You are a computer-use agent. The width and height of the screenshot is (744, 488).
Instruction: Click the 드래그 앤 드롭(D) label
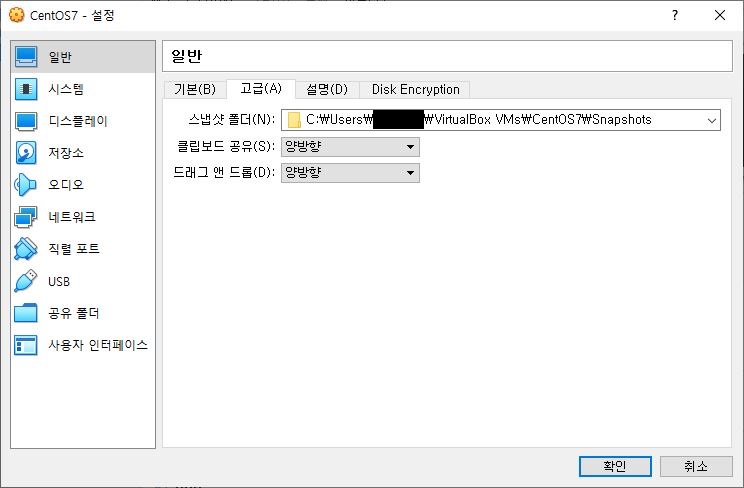(x=224, y=172)
